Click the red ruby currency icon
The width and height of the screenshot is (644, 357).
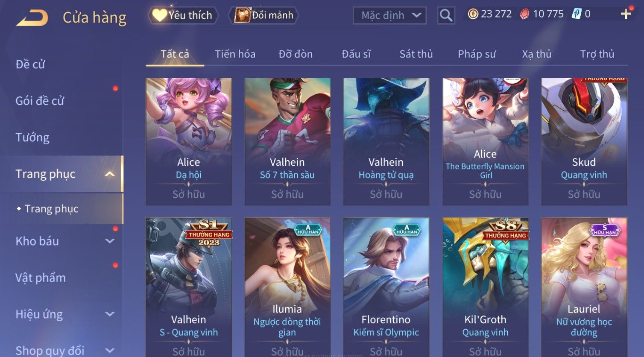point(524,14)
